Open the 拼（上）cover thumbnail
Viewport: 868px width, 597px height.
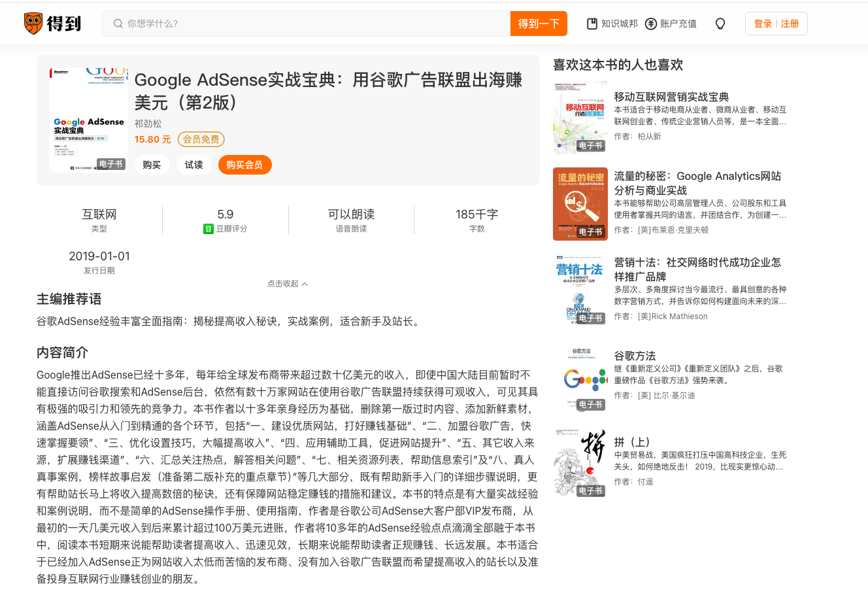coord(580,463)
